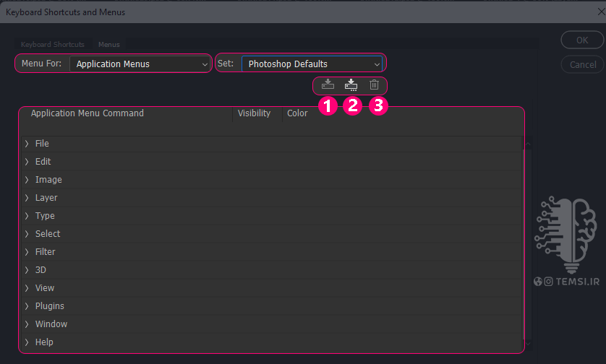
Task: Expand the Plugins menu commands
Action: (27, 306)
